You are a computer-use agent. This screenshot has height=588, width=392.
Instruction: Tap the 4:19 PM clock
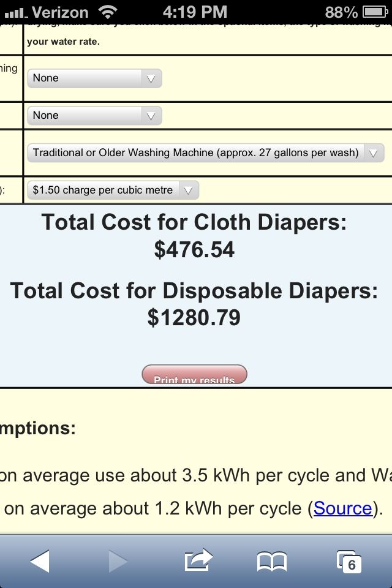195,12
